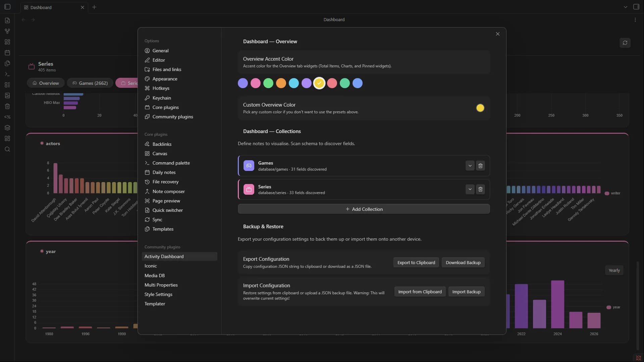Viewport: 644px width, 362px height.
Task: Open Style Settings plugin settings
Action: point(179,294)
